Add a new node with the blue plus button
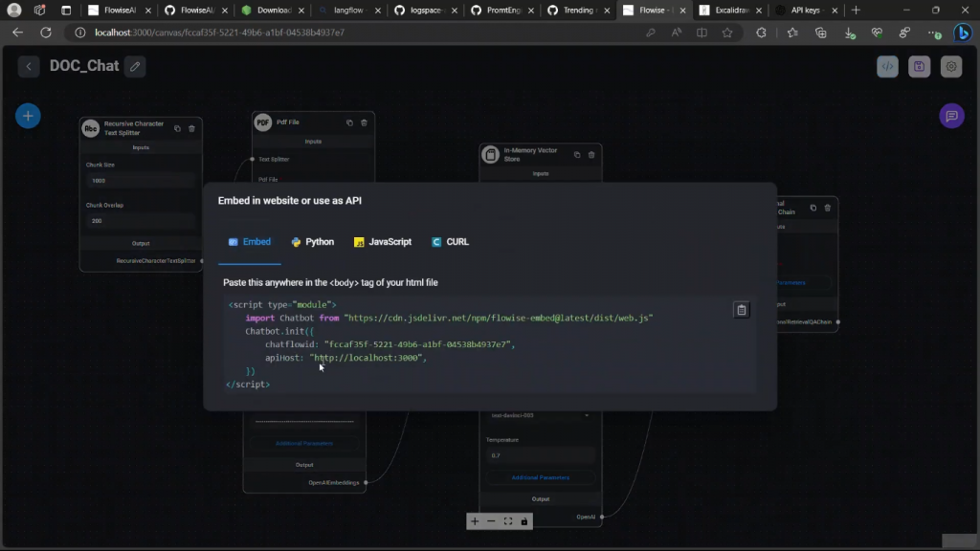Image resolution: width=980 pixels, height=551 pixels. click(28, 116)
